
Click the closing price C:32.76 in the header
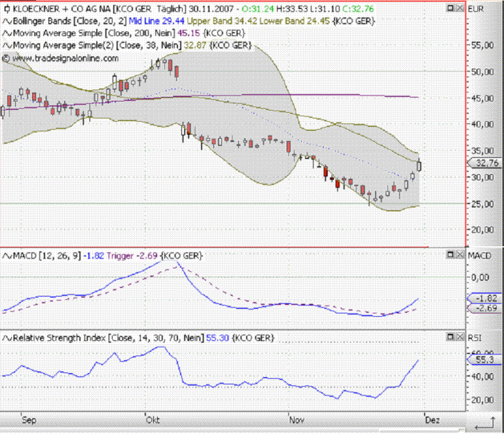[x=358, y=9]
